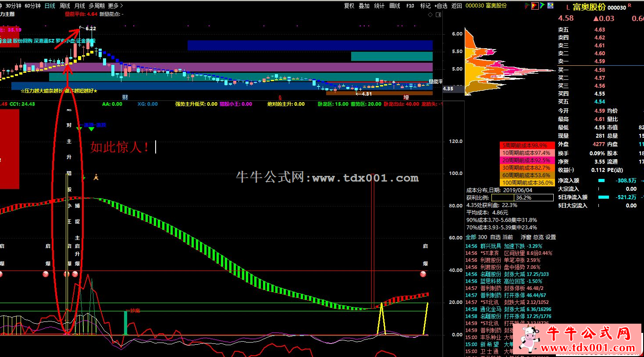This screenshot has height=357, width=644.
Task: Add stock with +自选
Action: 441,6
